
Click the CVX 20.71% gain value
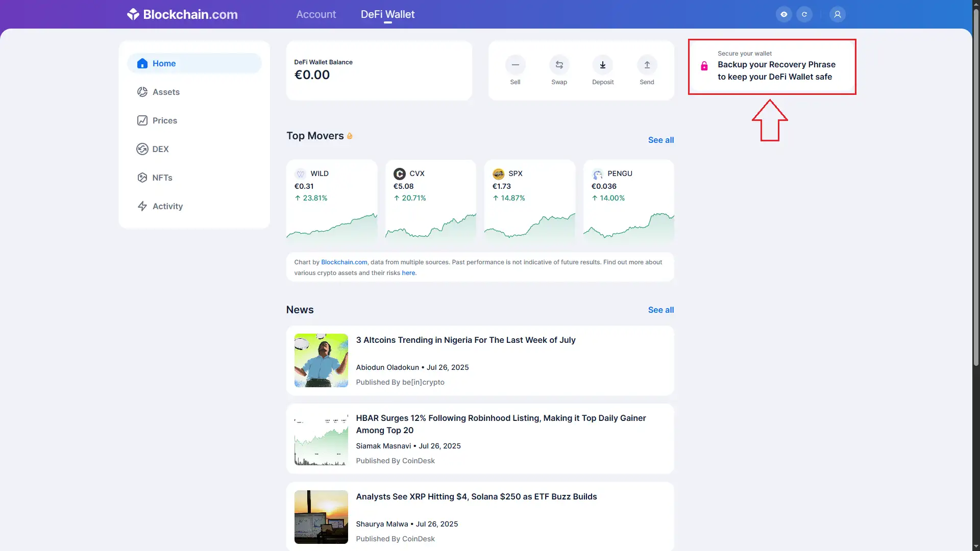pos(410,198)
